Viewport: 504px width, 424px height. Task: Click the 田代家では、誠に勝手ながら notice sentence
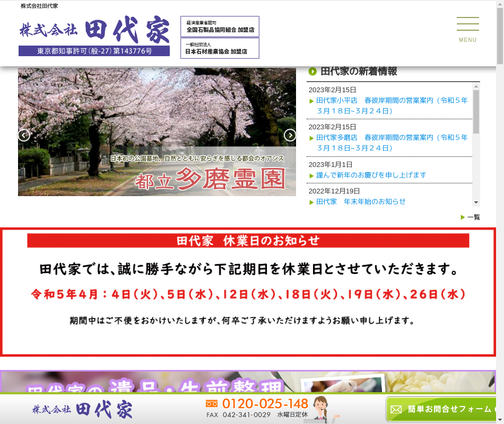(248, 269)
